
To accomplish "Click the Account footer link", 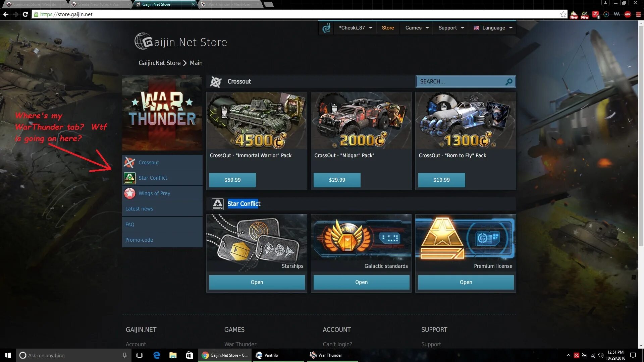I will pos(136,344).
